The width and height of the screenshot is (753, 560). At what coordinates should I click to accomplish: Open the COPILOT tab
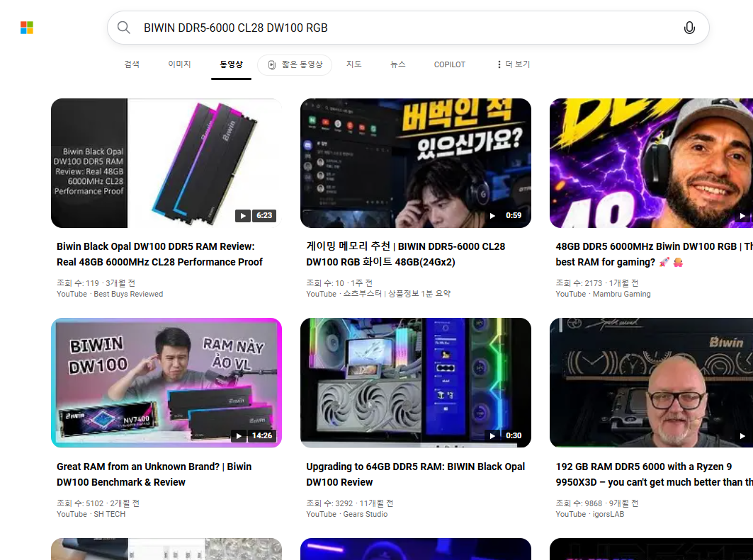pyautogui.click(x=450, y=64)
